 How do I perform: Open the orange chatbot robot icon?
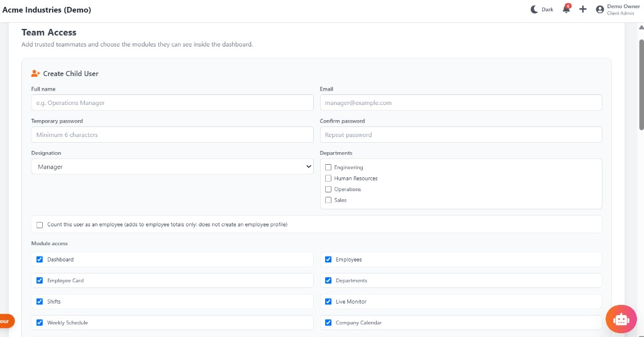621,319
